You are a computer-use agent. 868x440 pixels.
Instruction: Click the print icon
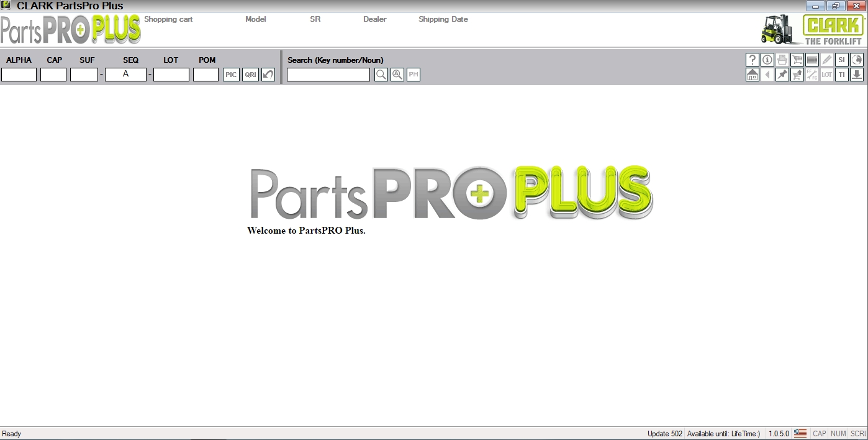782,60
